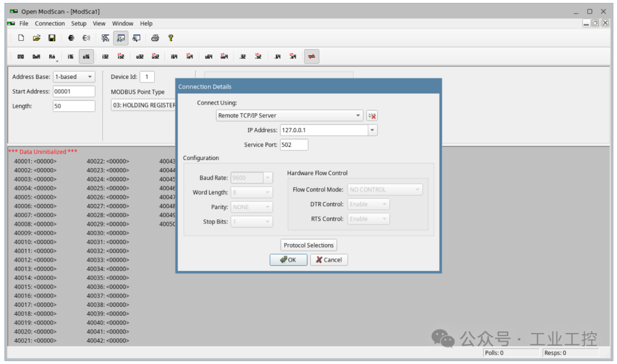Select the swapped u32 format with red arrows
This screenshot has width=617, height=364.
click(x=155, y=57)
